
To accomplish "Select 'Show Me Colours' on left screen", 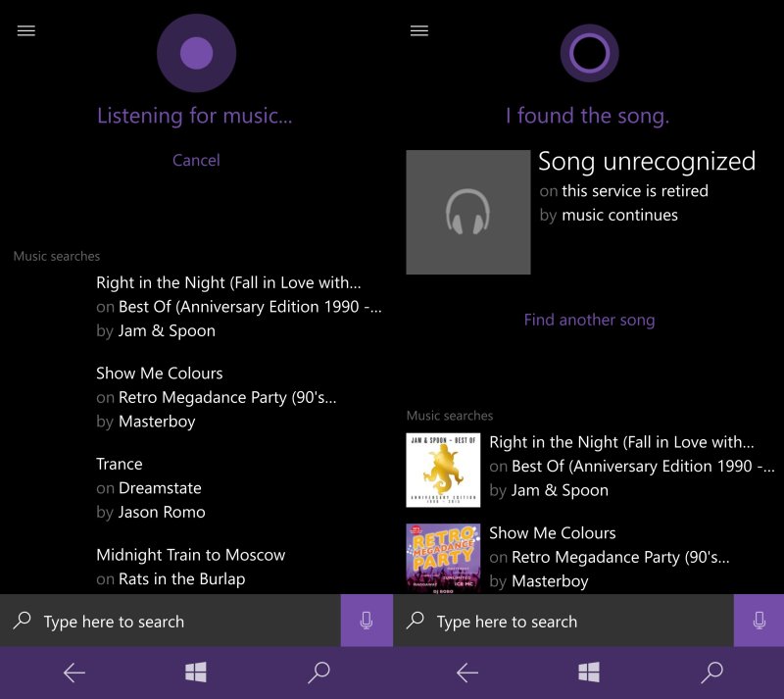I will click(x=160, y=374).
